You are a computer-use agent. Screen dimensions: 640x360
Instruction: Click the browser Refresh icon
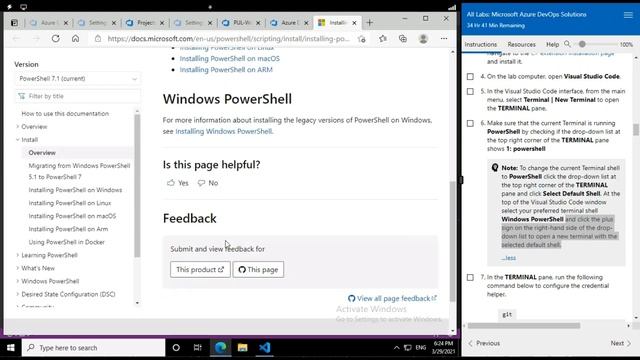(56, 38)
